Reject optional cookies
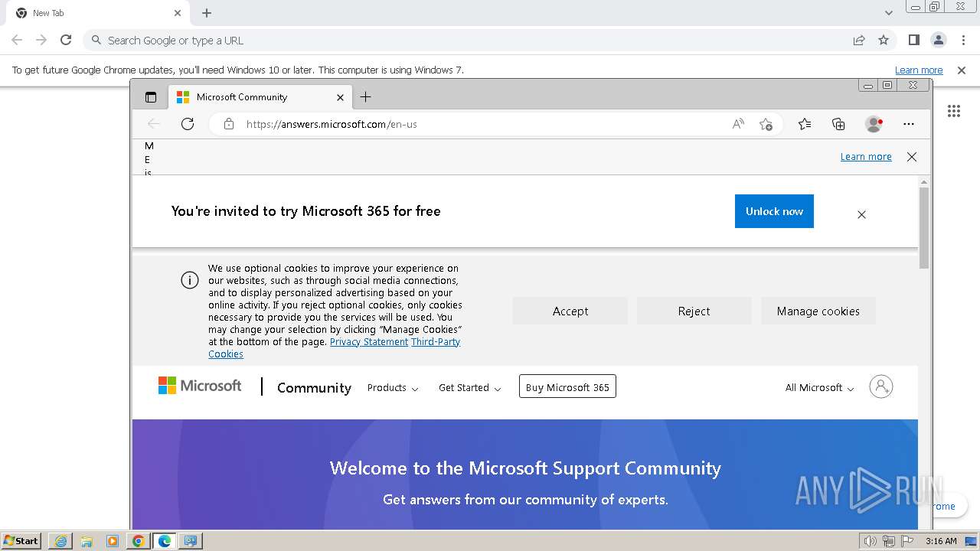The image size is (980, 551). pos(694,311)
